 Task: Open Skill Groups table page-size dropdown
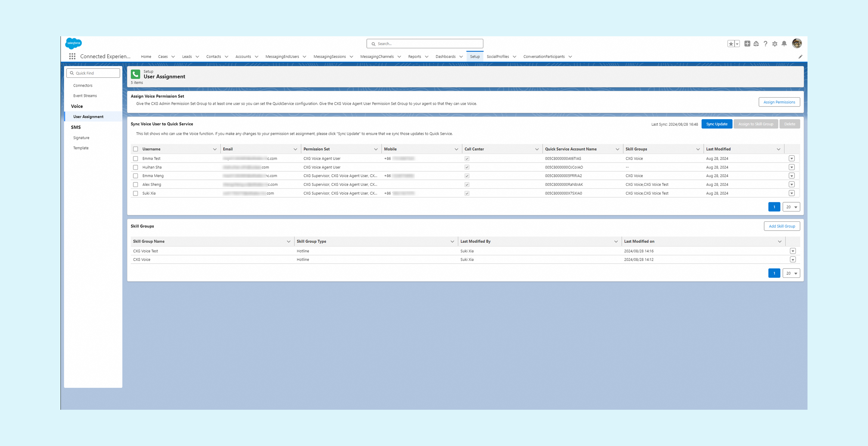point(791,273)
